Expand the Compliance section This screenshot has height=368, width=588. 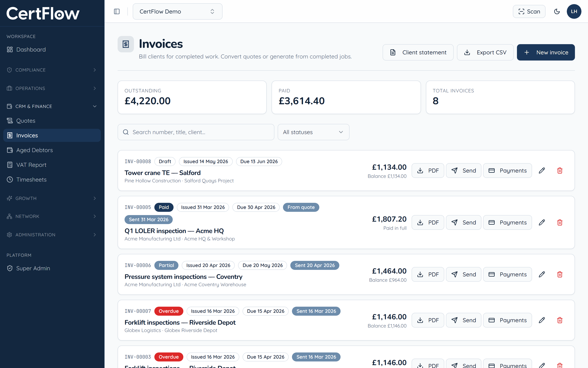point(52,70)
